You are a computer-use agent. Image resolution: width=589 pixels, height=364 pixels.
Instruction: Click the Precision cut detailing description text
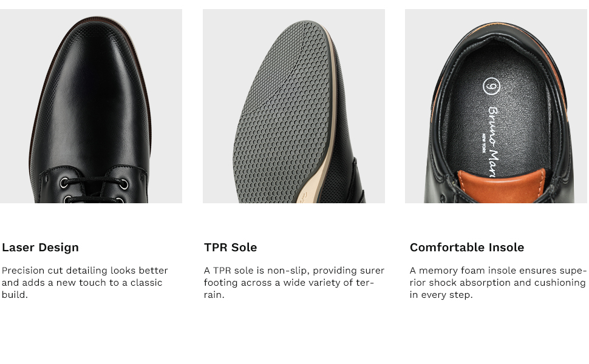(x=84, y=283)
